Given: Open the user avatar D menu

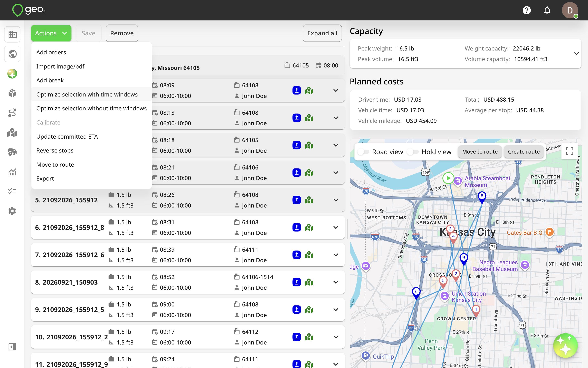Looking at the screenshot, I should (570, 10).
